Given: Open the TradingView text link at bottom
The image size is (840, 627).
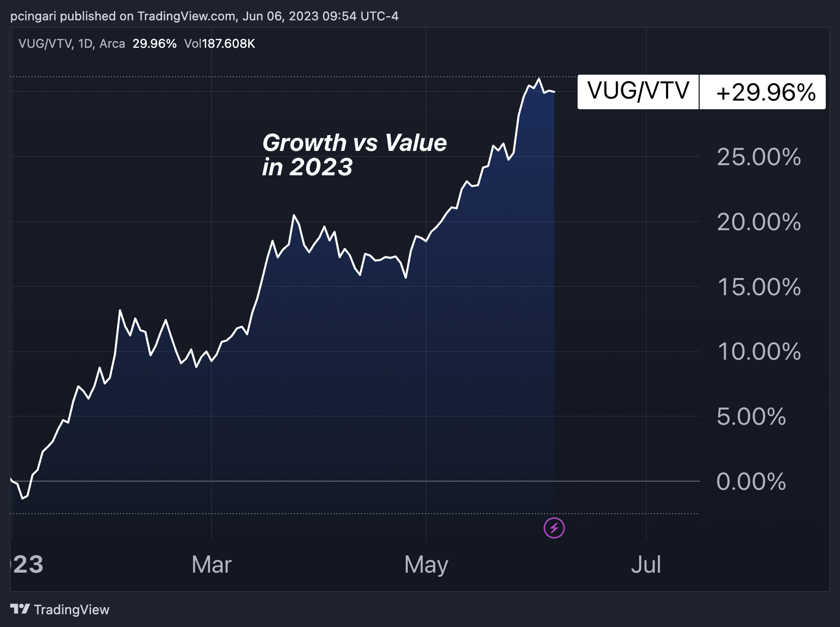Looking at the screenshot, I should click(71, 610).
